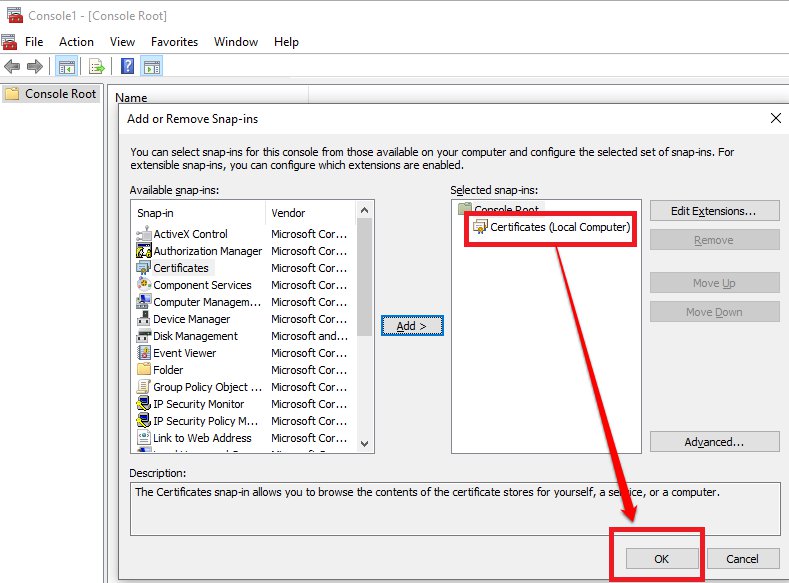The height and width of the screenshot is (583, 789).
Task: Open Edit Extensions dialog
Action: 714,211
